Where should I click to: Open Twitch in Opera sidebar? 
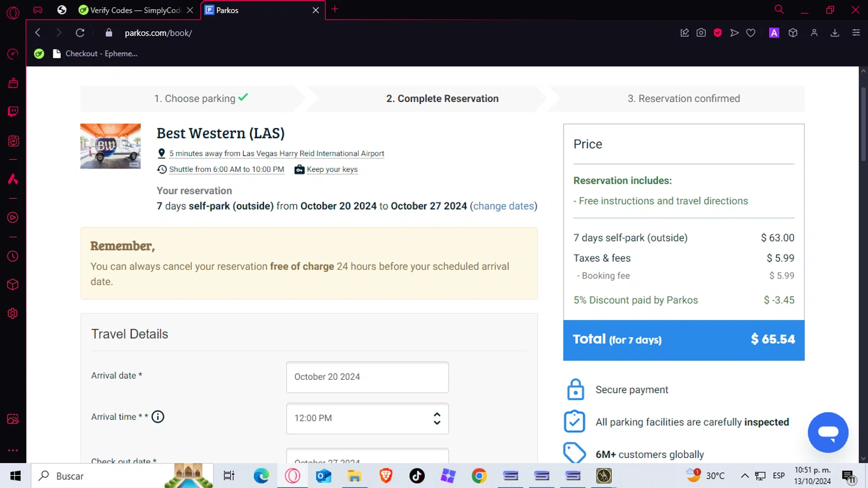coord(13,112)
